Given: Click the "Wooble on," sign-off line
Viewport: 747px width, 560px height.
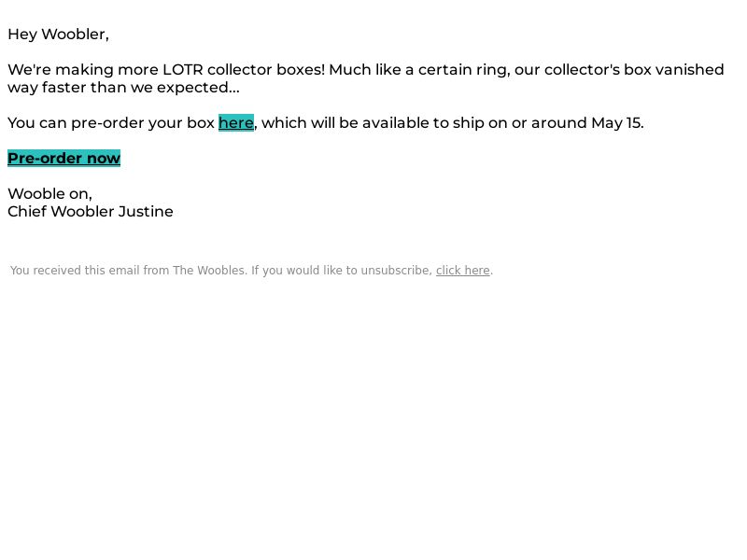Looking at the screenshot, I should click(x=49, y=194).
